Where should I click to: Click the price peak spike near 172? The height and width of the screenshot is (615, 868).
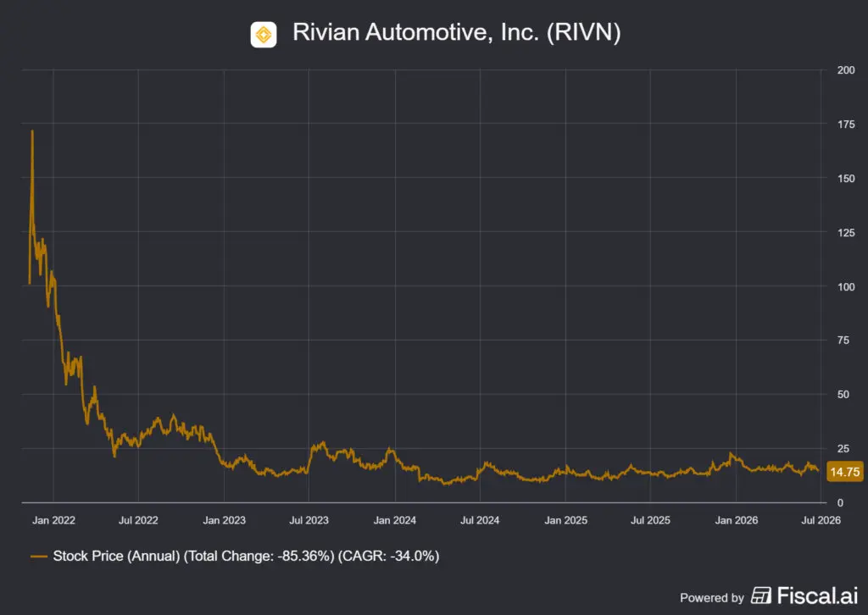[x=32, y=131]
